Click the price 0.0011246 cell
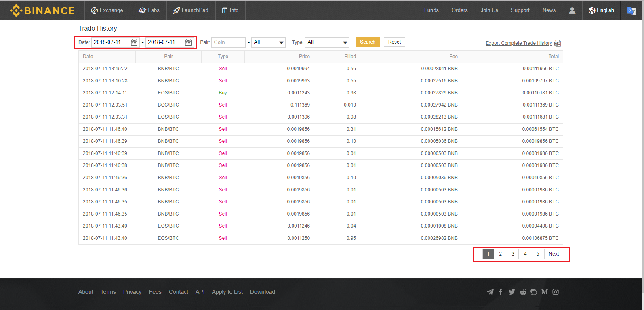Screen dimensions: 644x310 click(299, 226)
